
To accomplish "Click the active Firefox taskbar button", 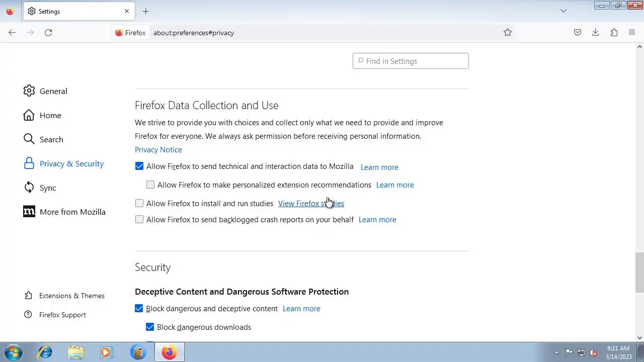I will coord(169,352).
